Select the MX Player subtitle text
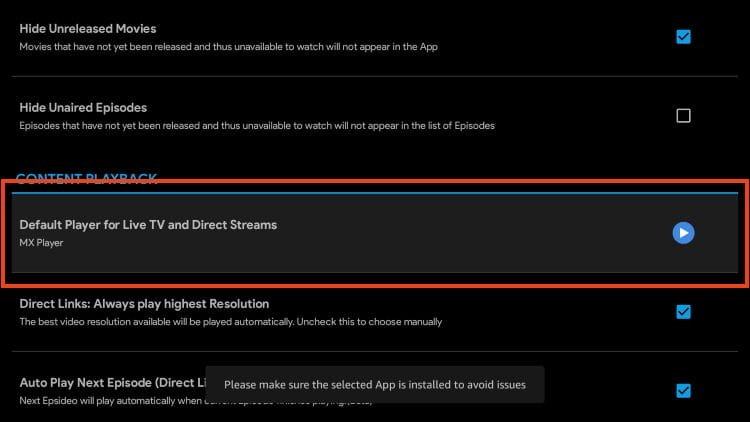 [41, 243]
